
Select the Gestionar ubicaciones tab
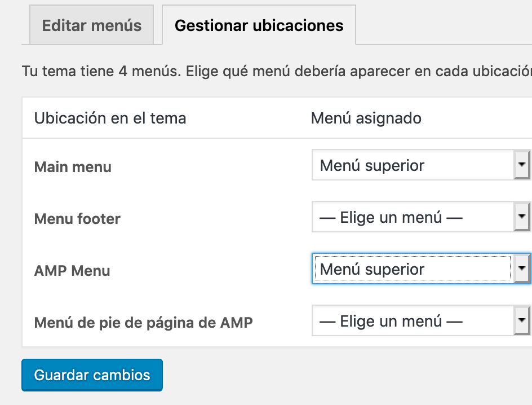259,25
